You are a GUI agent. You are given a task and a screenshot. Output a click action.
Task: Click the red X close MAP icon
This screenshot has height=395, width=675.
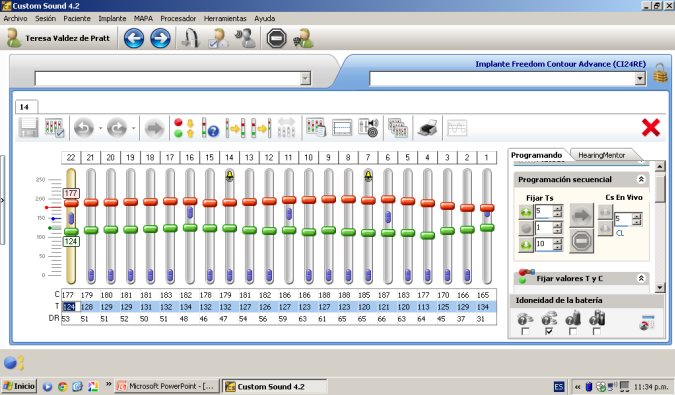[650, 128]
